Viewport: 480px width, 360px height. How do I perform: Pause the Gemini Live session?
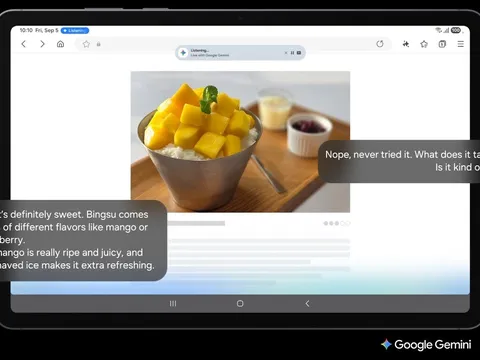point(292,53)
